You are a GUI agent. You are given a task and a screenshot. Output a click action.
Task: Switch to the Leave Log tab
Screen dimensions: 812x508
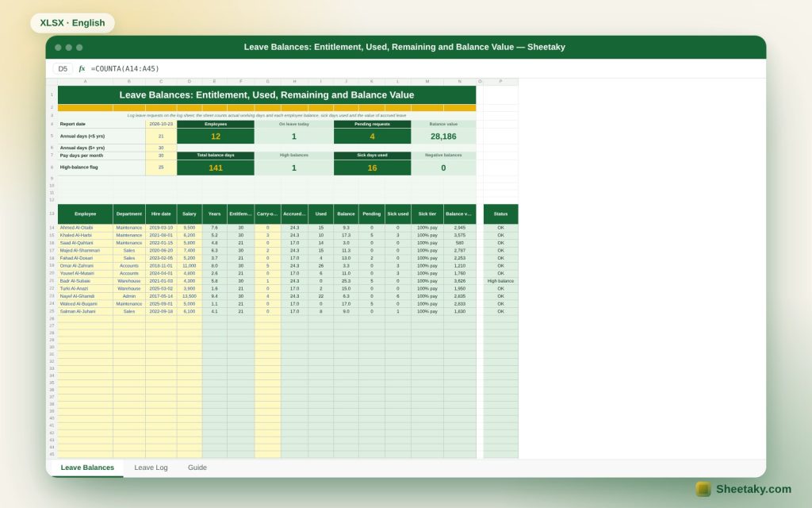coord(151,468)
